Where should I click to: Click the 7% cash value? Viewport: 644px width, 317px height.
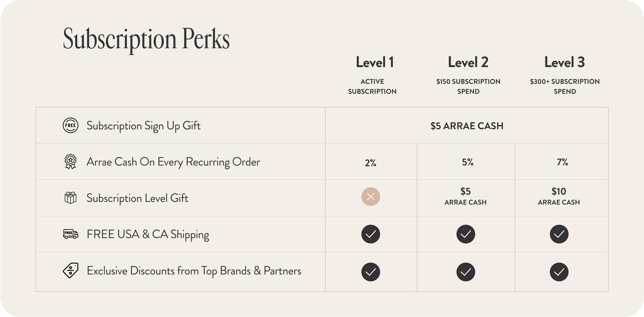pos(562,162)
